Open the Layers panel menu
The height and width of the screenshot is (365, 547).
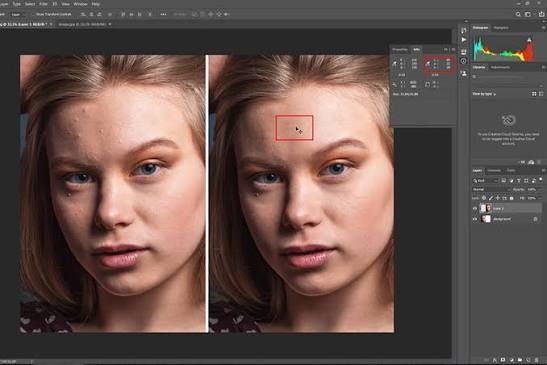544,170
